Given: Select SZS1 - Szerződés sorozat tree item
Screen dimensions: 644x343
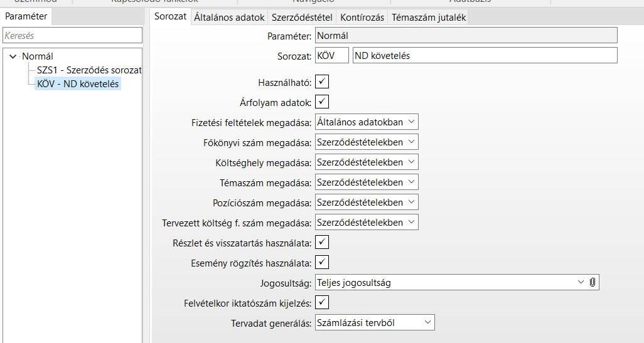Looking at the screenshot, I should pos(89,70).
